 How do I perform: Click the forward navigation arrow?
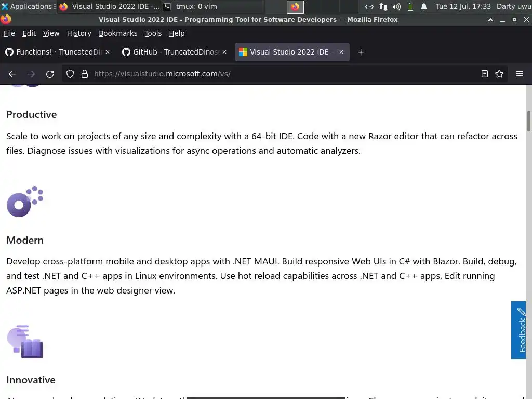31,74
